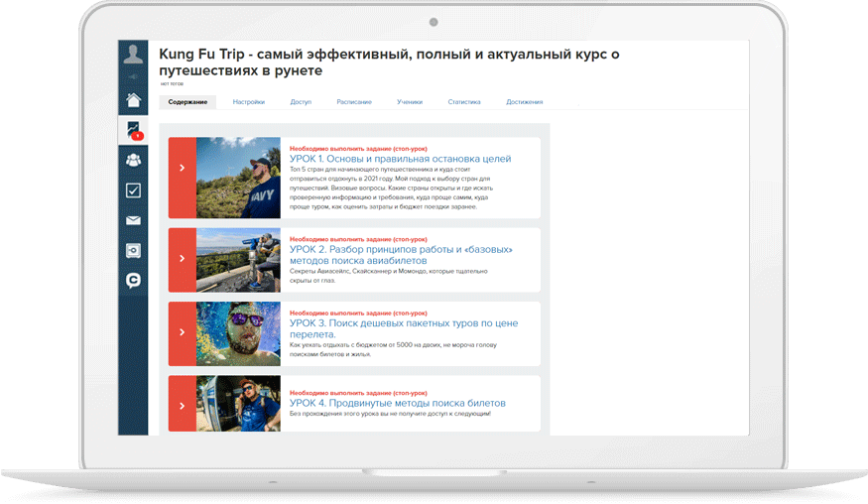Open the training chart icon with badge
This screenshot has width=868, height=504.
[x=133, y=131]
